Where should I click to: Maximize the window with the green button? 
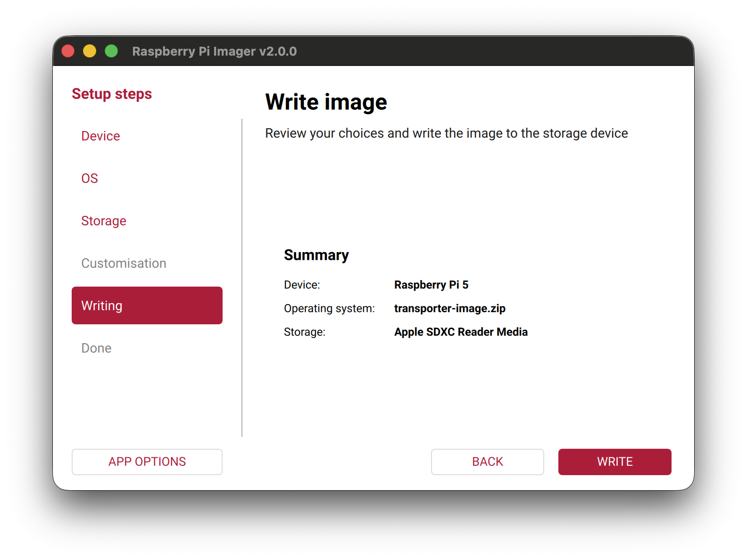click(111, 51)
